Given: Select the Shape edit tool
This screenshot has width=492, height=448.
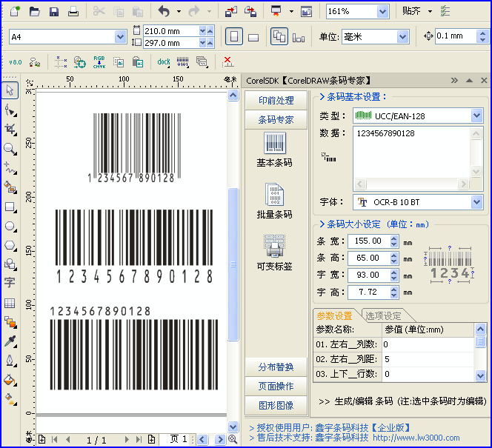Looking at the screenshot, I should point(10,110).
